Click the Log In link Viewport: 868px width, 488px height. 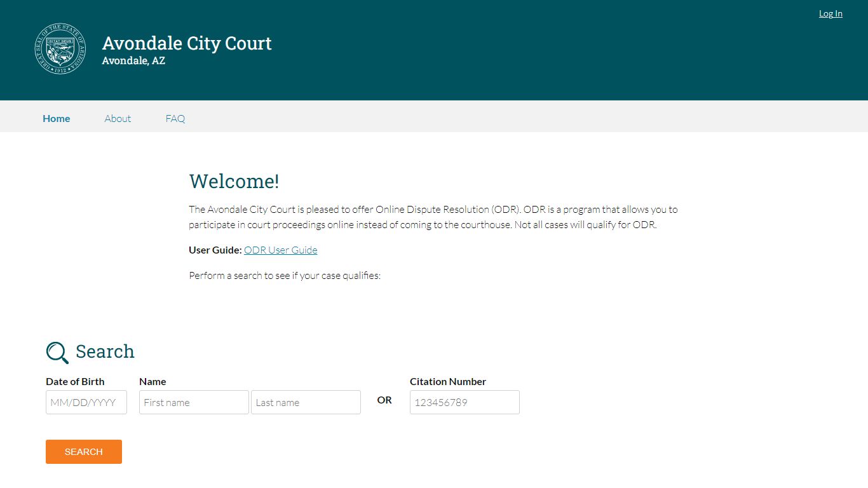coord(831,13)
